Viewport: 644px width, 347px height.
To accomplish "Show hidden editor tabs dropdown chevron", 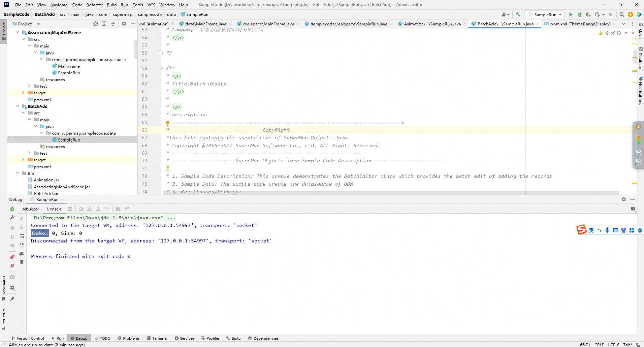I will [623, 24].
